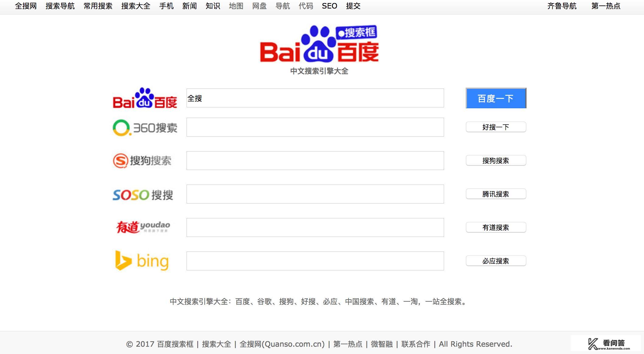This screenshot has width=644, height=354.
Task: Click the 好搜一下 button
Action: point(496,127)
